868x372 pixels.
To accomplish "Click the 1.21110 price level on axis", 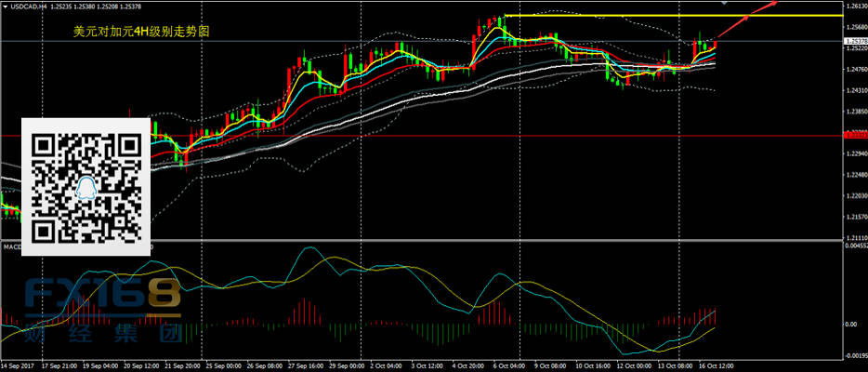I will point(854,236).
